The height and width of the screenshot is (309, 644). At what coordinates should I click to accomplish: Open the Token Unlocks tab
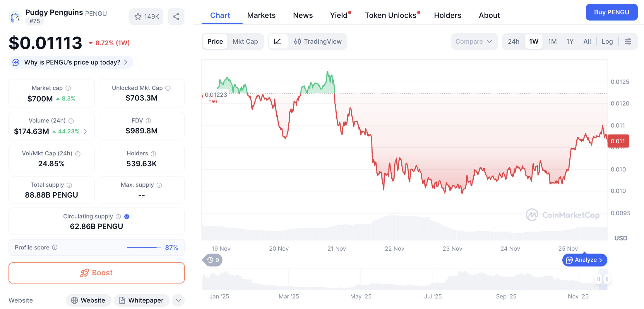390,15
